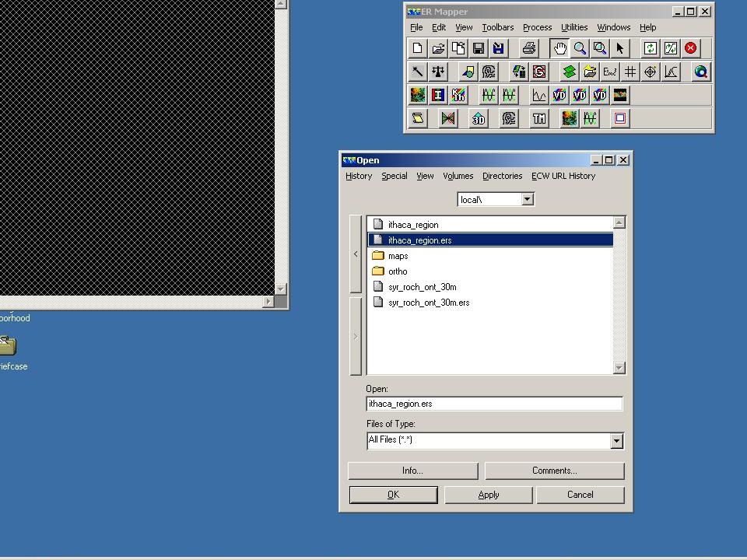Click the red square frame icon

click(620, 118)
